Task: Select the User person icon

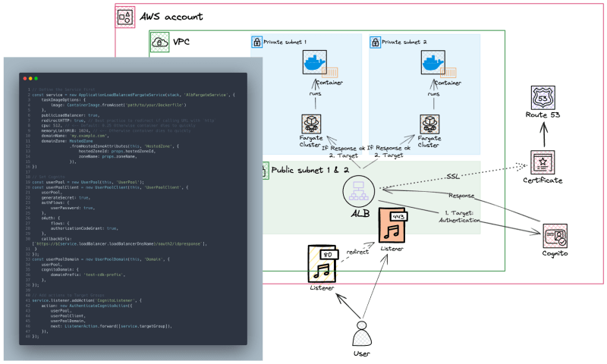Action: 362,334
